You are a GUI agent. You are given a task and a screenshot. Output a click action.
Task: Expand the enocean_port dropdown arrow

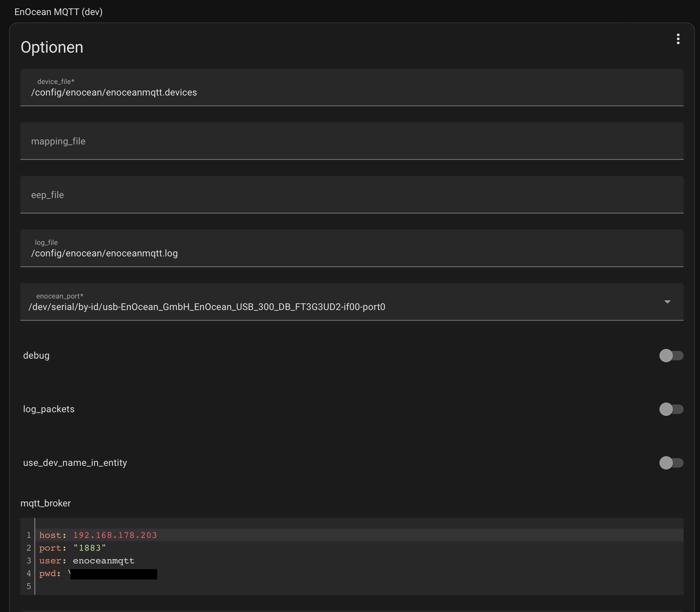click(x=667, y=302)
